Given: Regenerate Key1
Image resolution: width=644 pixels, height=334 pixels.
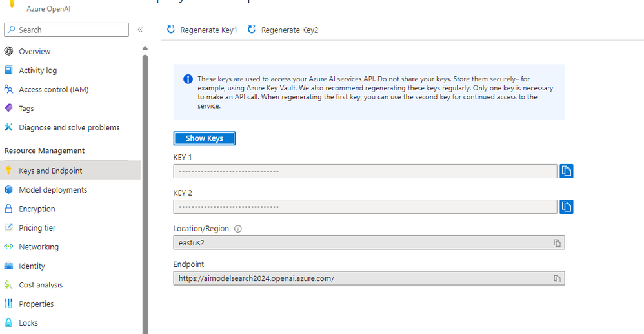Looking at the screenshot, I should coord(202,30).
